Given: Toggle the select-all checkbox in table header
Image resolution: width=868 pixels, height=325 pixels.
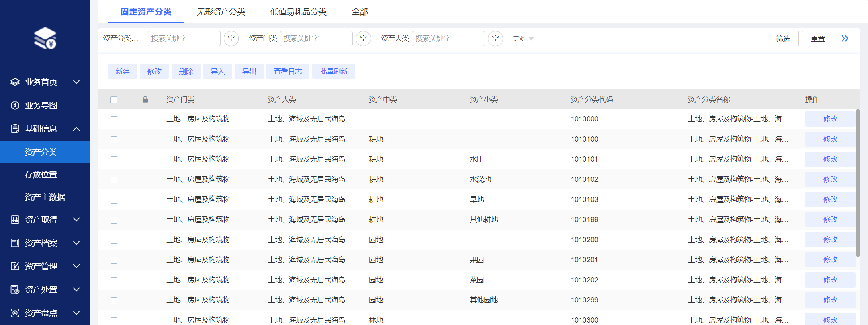Looking at the screenshot, I should [114, 100].
